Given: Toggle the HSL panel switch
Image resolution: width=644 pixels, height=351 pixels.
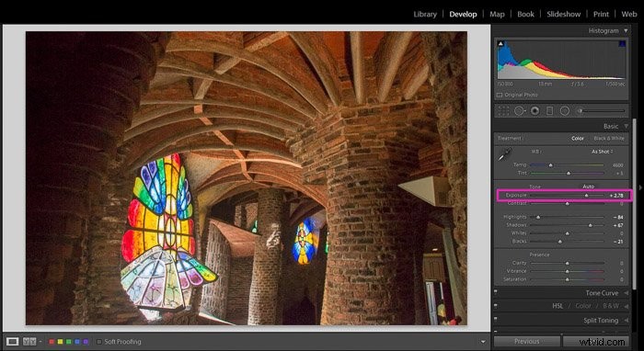Looking at the screenshot, I should (x=495, y=305).
